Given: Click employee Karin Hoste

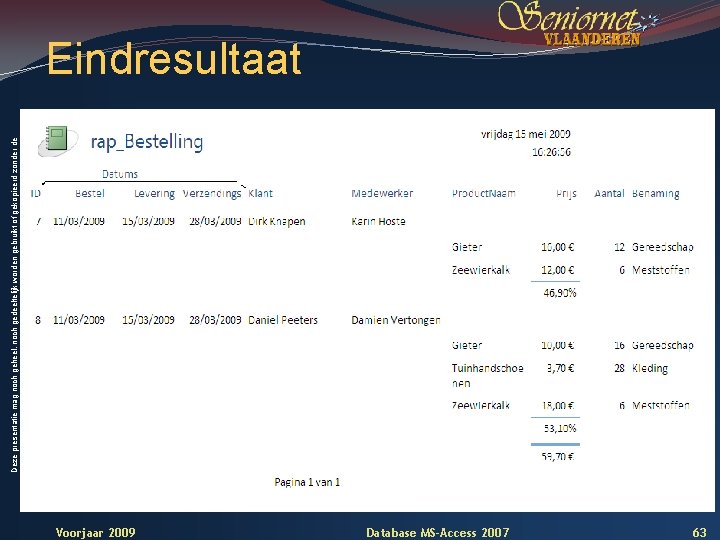Looking at the screenshot, I should 378,221.
